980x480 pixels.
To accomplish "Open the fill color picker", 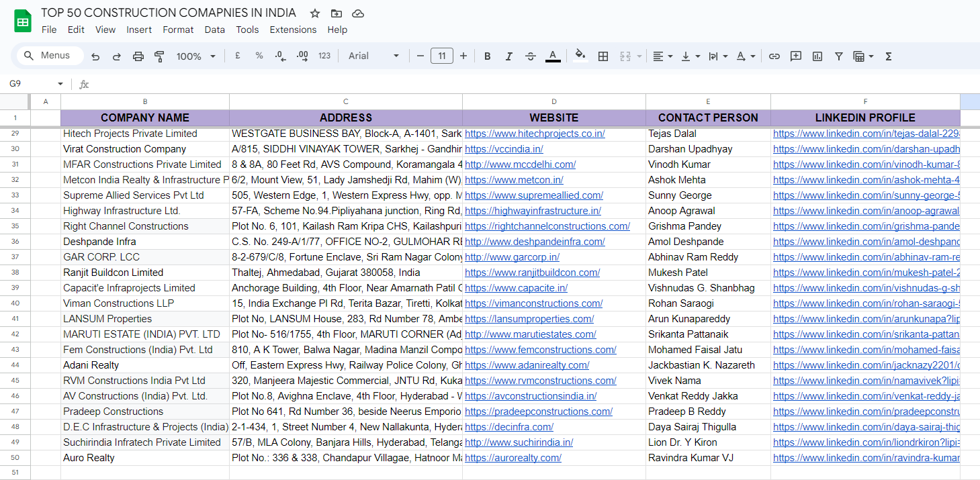I will coord(581,56).
